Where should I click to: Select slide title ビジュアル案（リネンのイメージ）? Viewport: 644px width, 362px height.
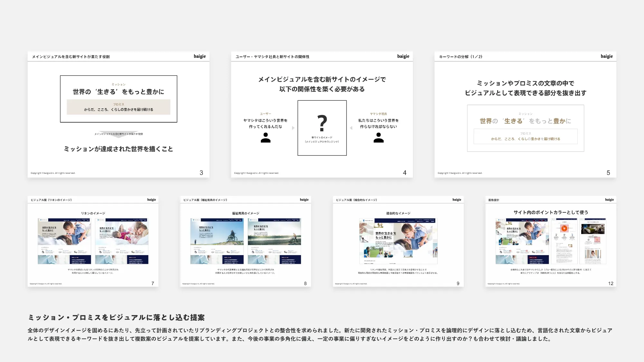click(51, 200)
